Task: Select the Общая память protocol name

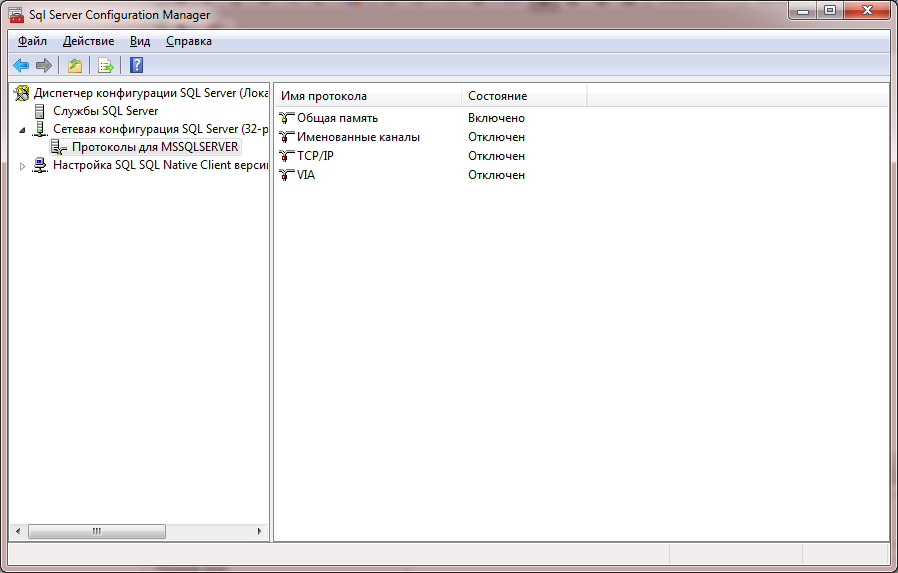Action: tap(337, 118)
